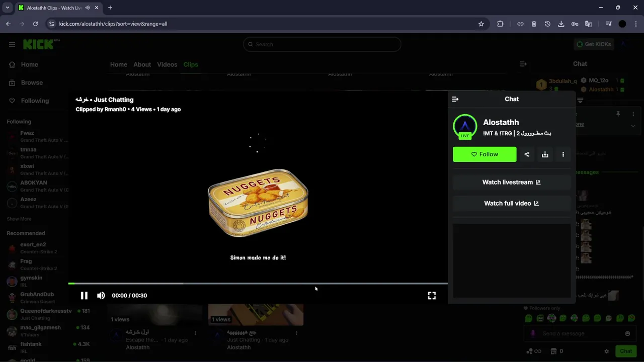This screenshot has width=644, height=362.
Task: Collapse the page chat sidebar
Action: [x=523, y=64]
